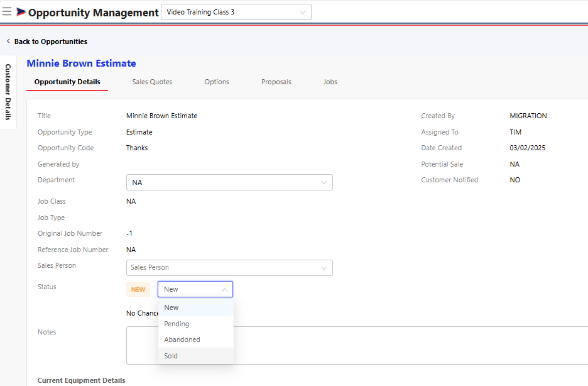Screen dimensions: 588x386
Task: Click the Opportunity Management logo arrow
Action: (x=21, y=12)
